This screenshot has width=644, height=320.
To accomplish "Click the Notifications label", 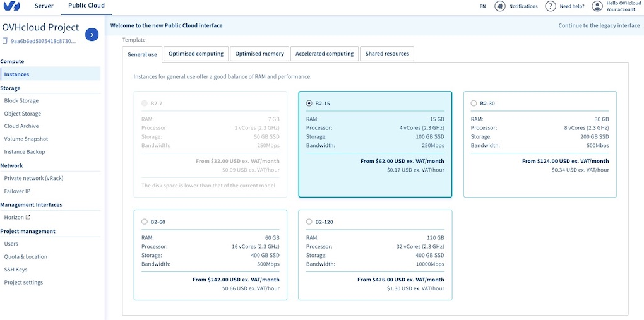I will click(x=523, y=6).
